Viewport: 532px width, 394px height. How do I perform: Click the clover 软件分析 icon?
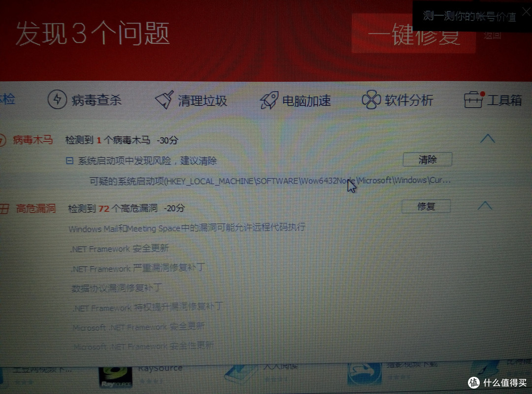point(371,100)
